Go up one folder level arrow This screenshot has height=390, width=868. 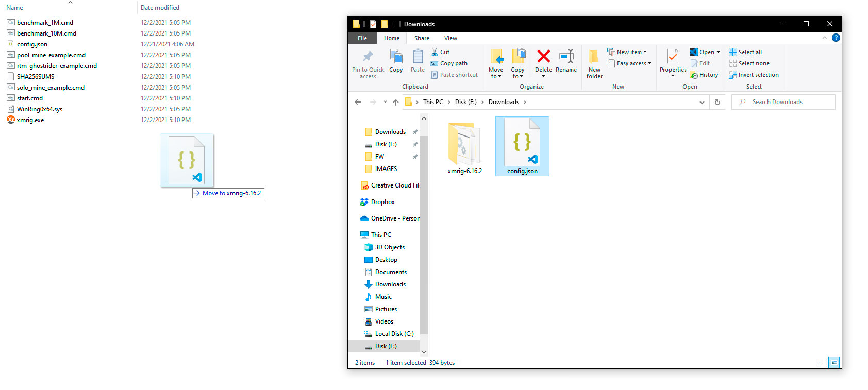pyautogui.click(x=396, y=102)
